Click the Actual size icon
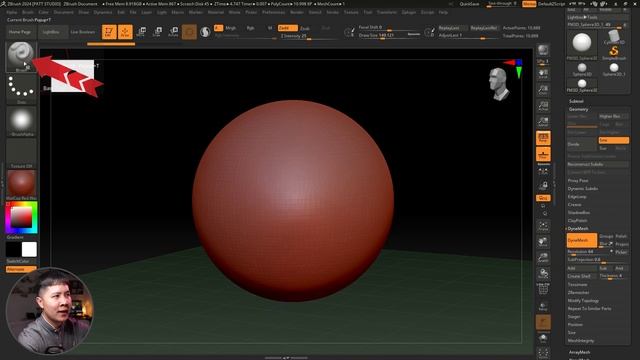This screenshot has height=360, width=640. tap(543, 106)
